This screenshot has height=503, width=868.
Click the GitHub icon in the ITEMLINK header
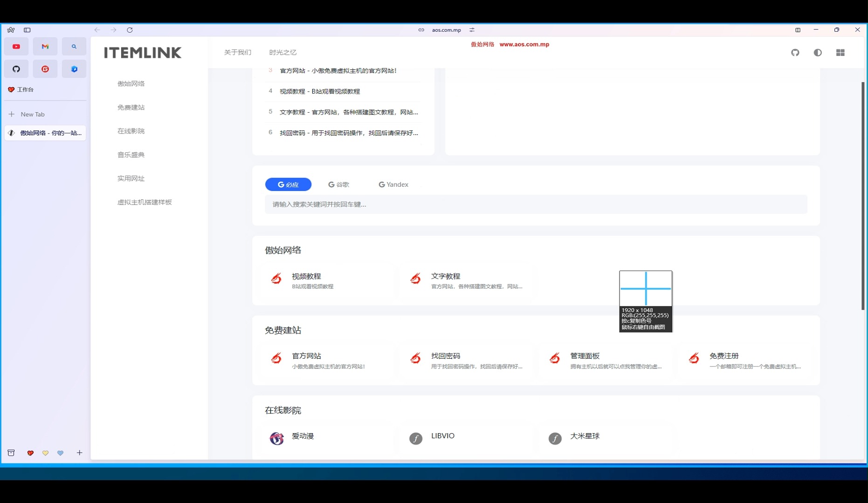[x=795, y=53]
